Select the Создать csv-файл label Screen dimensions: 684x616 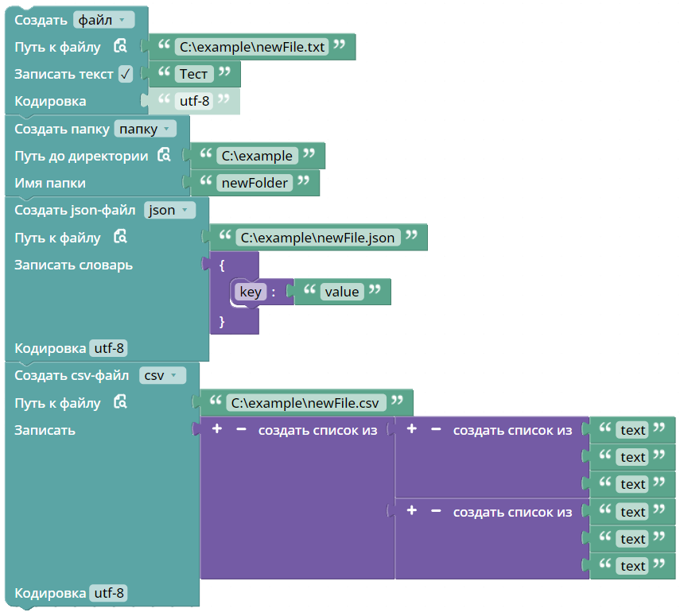pyautogui.click(x=72, y=375)
